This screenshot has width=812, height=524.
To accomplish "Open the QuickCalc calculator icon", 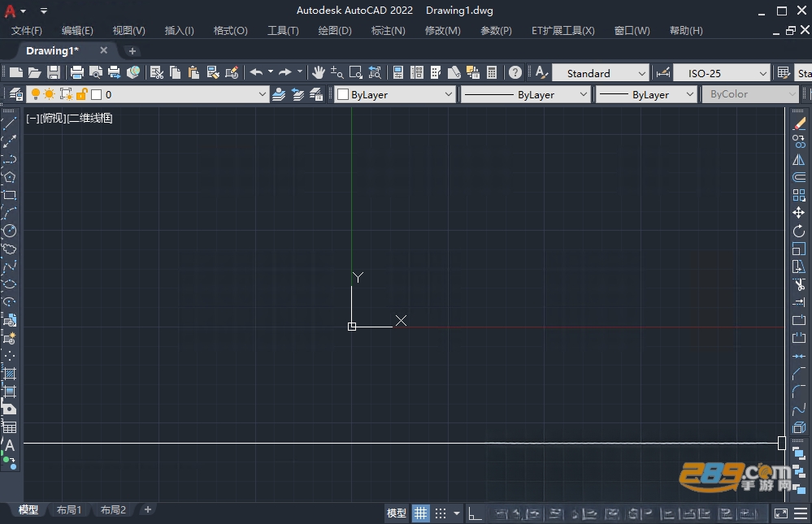I will pos(492,72).
